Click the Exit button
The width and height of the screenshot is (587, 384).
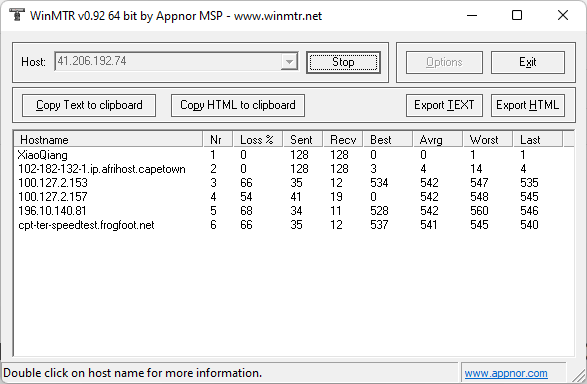[x=527, y=63]
